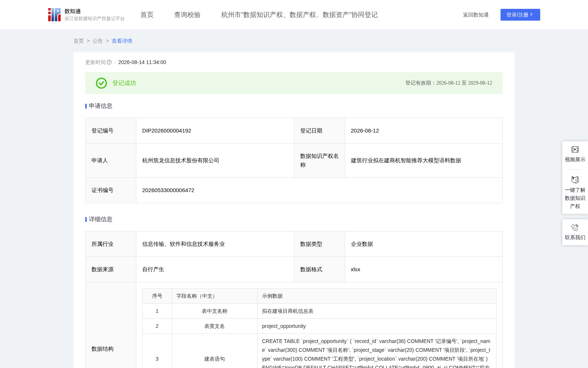Click the 登记成功 status text
Screen dimensions: 588x368
(124, 83)
